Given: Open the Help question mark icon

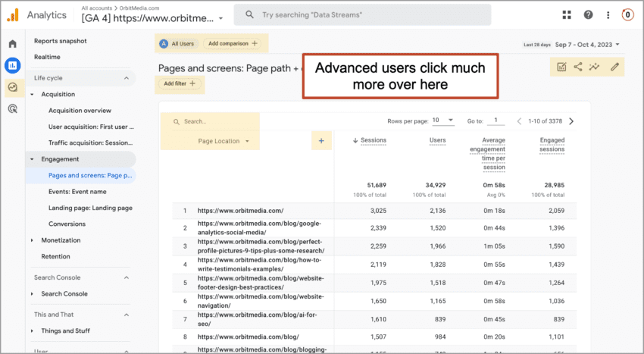Looking at the screenshot, I should (x=588, y=15).
